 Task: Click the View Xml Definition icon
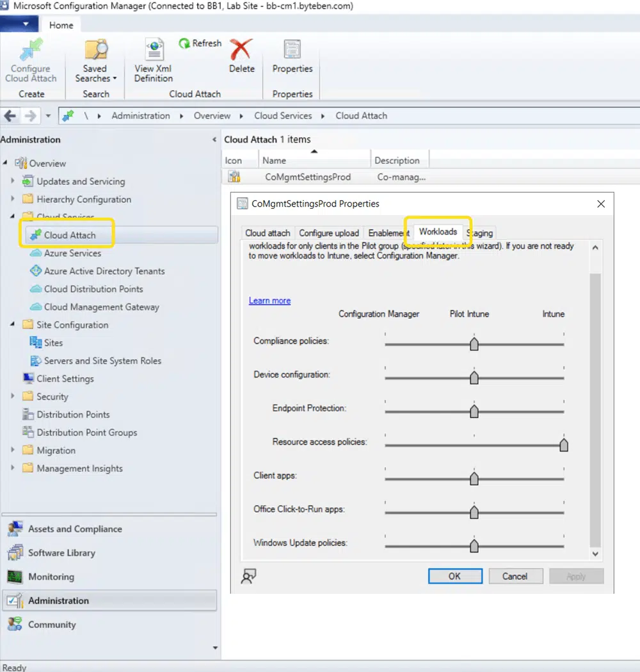click(154, 51)
